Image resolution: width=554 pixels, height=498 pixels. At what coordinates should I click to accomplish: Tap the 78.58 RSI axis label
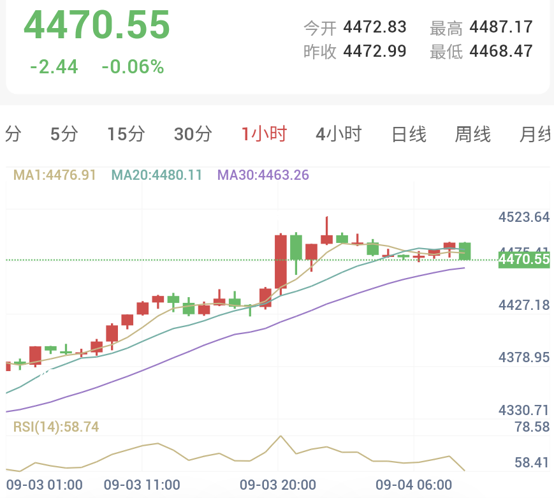532,427
